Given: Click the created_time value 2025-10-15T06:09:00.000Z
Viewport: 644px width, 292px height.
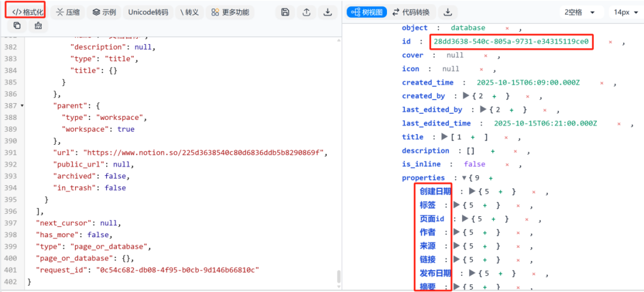Looking at the screenshot, I should (528, 83).
